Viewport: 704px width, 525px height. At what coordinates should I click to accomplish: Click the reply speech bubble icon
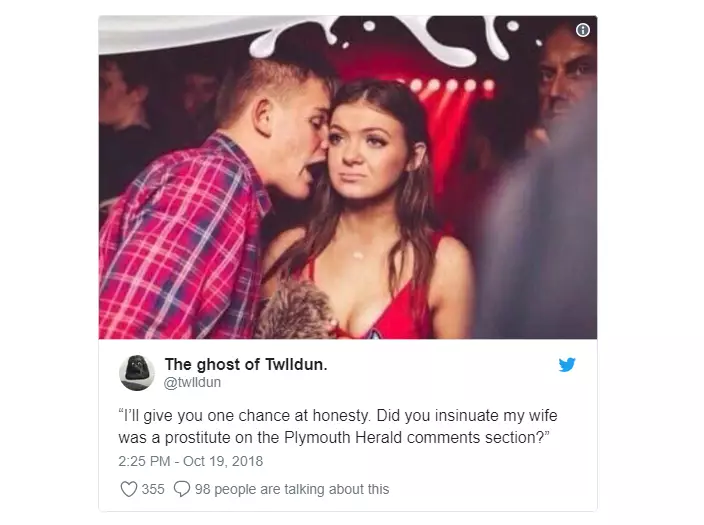pos(182,489)
